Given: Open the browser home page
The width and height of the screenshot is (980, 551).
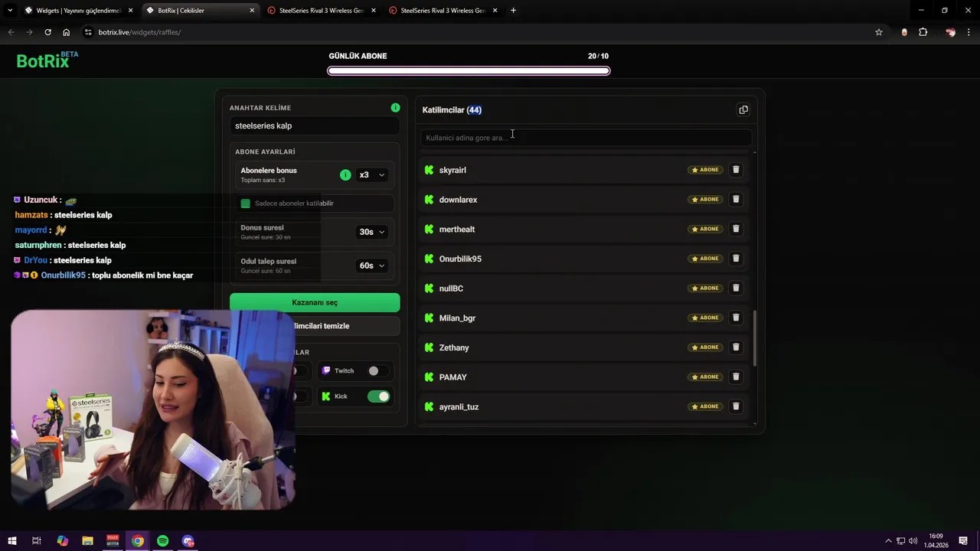Looking at the screenshot, I should [67, 32].
